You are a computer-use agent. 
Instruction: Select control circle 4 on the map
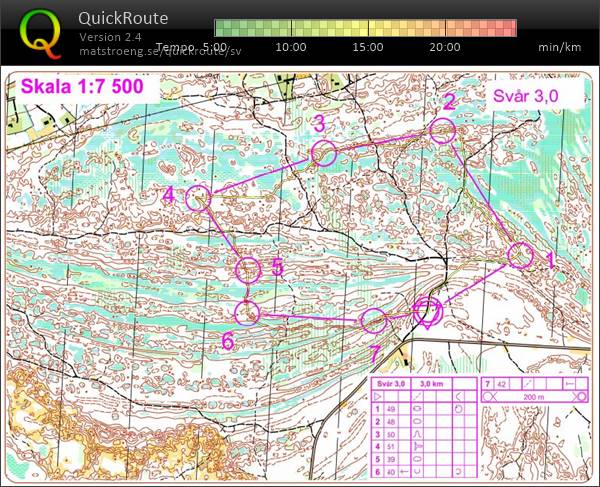(x=198, y=198)
